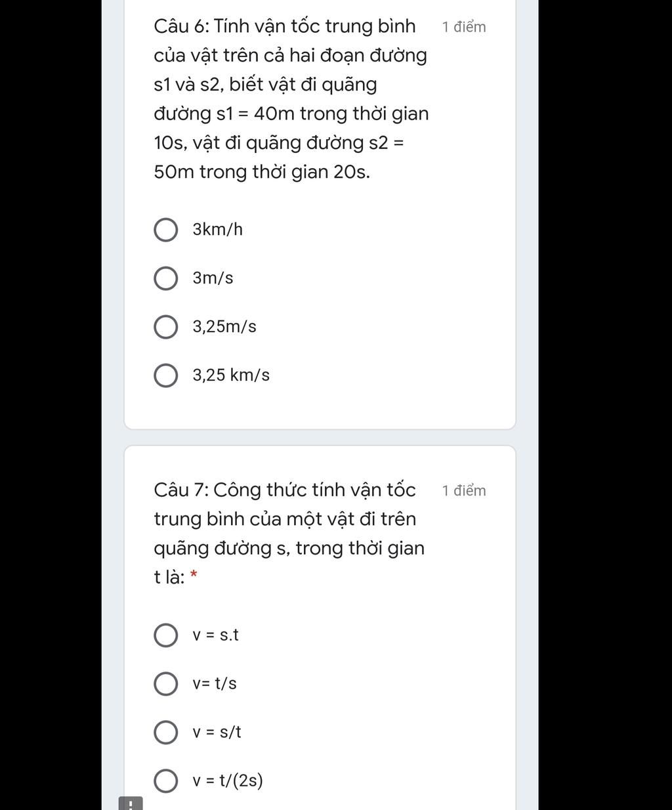Click the 1 điểm label of Câu 6

click(x=464, y=27)
